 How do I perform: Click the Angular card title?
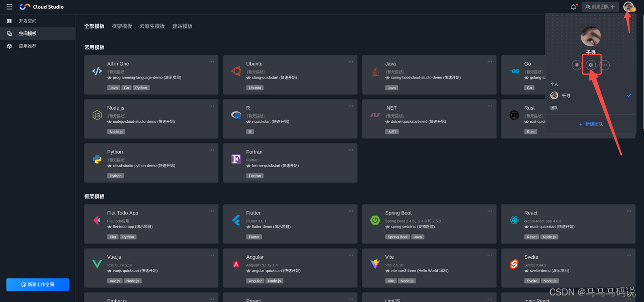(x=255, y=257)
